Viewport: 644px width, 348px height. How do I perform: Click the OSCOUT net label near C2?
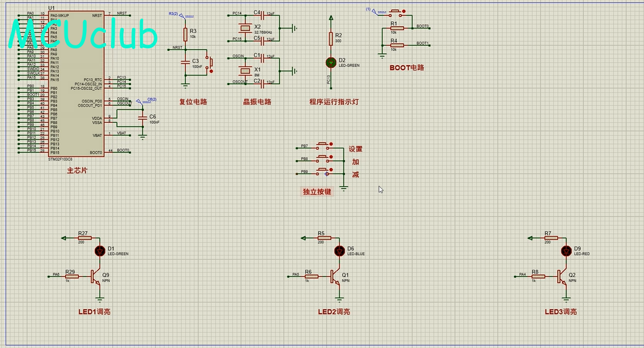click(240, 82)
